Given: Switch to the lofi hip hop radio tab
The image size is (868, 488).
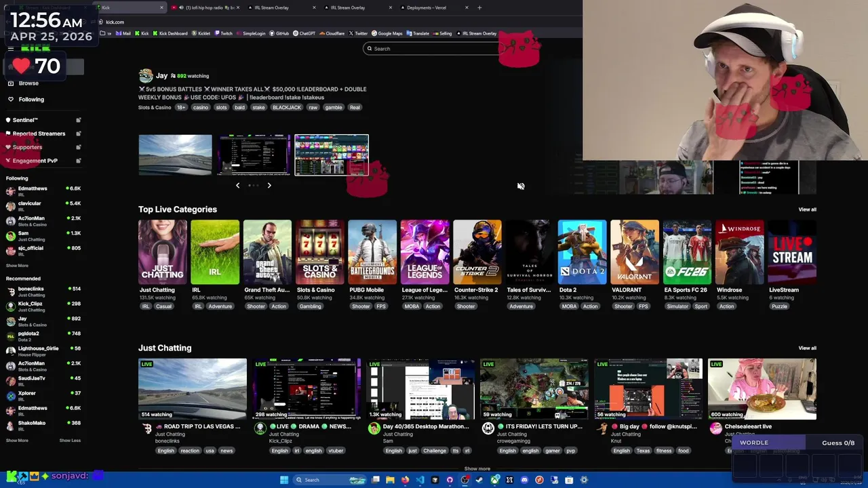Looking at the screenshot, I should (205, 7).
